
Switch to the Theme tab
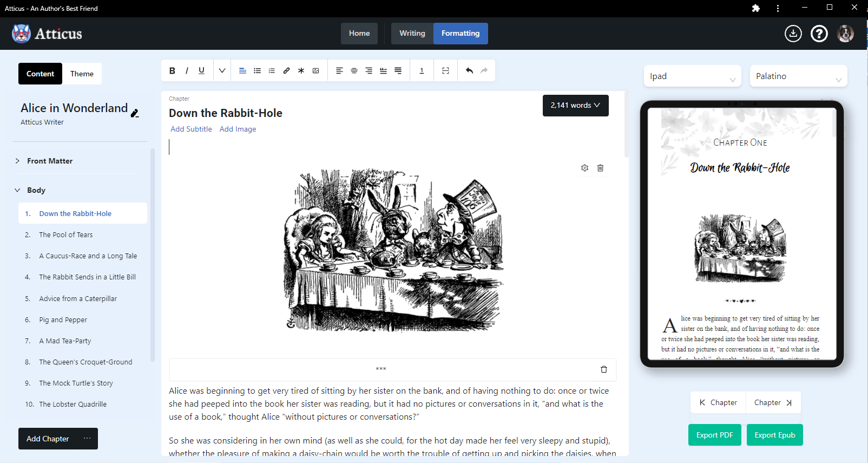[x=82, y=74]
